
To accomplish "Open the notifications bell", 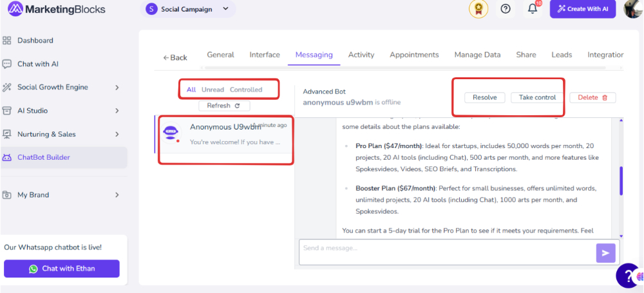I will pos(533,8).
